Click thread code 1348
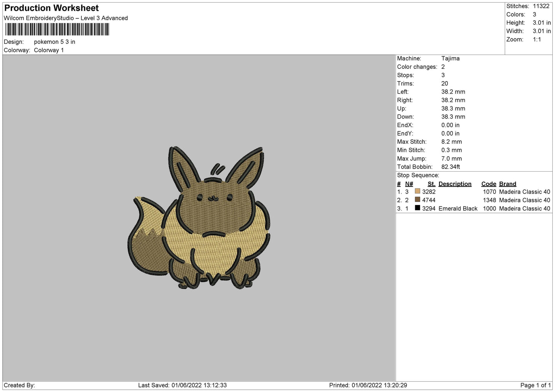 [x=489, y=200]
